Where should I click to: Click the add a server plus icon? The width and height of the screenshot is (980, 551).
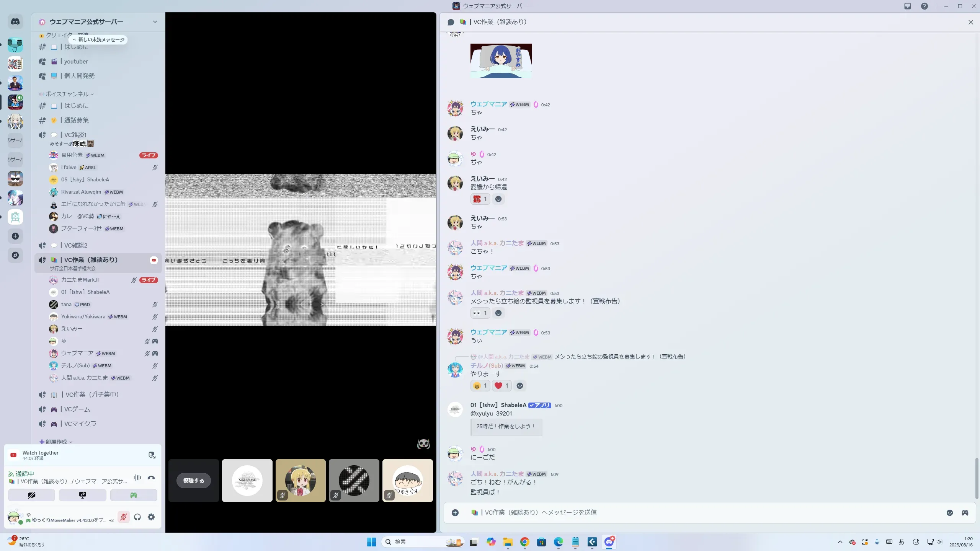(15, 236)
